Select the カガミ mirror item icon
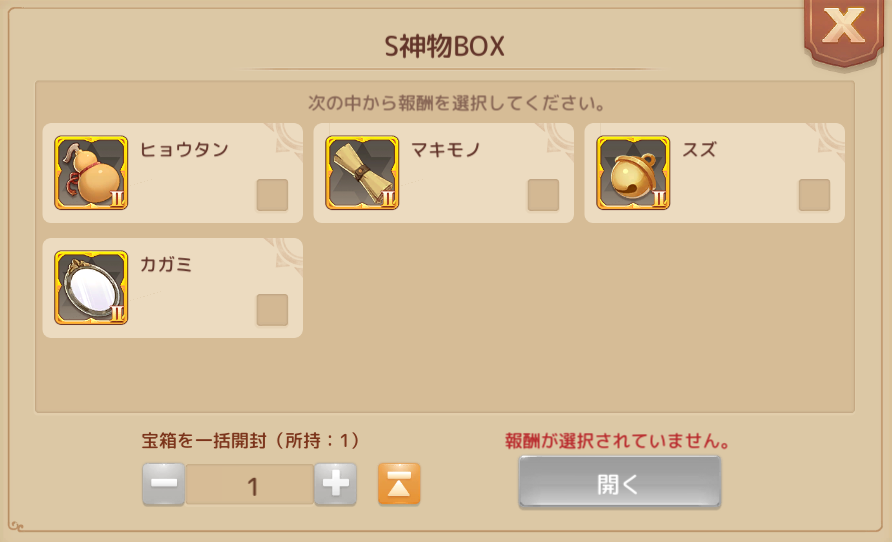Image resolution: width=892 pixels, height=542 pixels. tap(91, 288)
